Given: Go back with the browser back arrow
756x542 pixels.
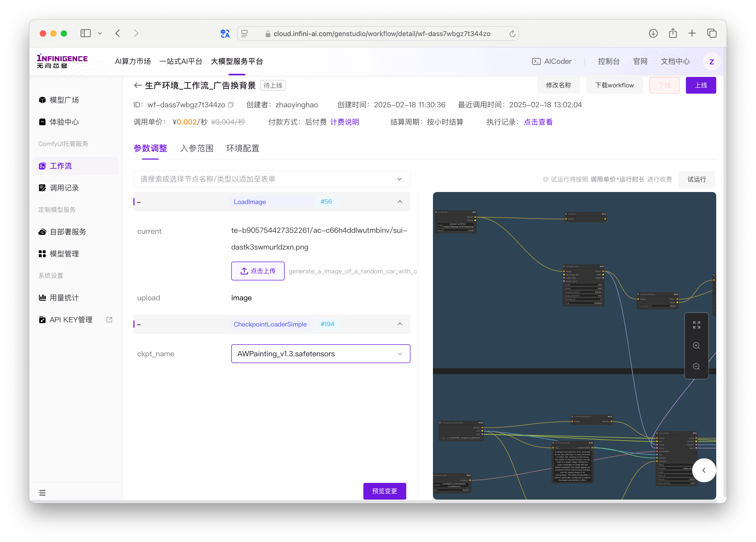Looking at the screenshot, I should point(118,33).
